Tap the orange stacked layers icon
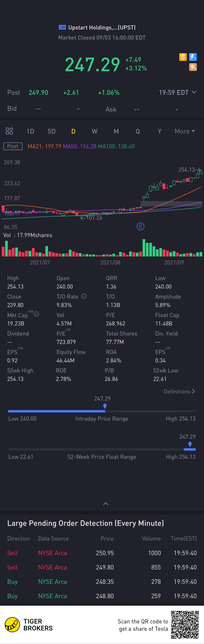This screenshot has width=204, height=644. [x=193, y=67]
